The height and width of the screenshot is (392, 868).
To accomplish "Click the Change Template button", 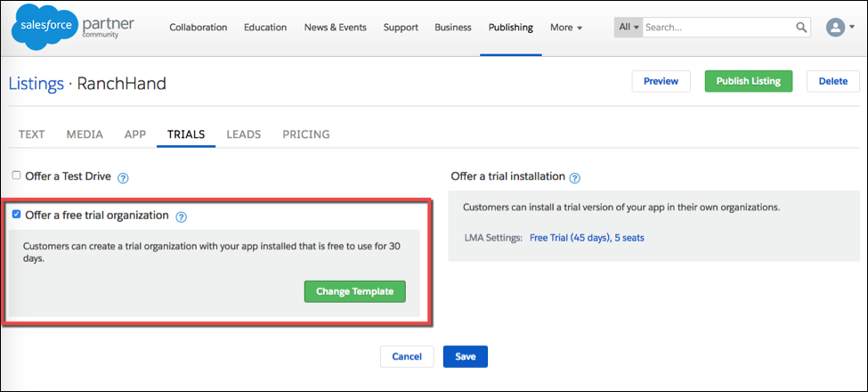I will 355,291.
